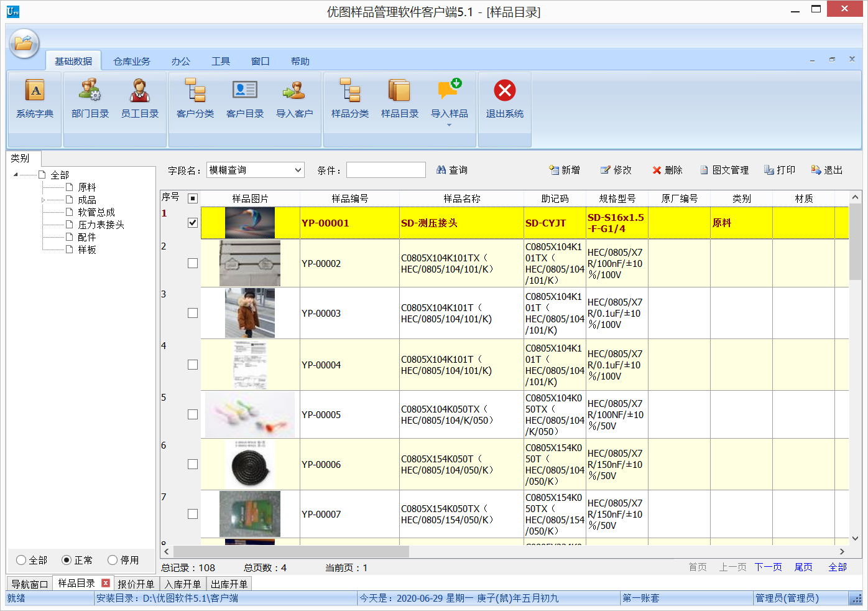Select the 停用 radio button
Screen dimensions: 868x611
tap(112, 560)
